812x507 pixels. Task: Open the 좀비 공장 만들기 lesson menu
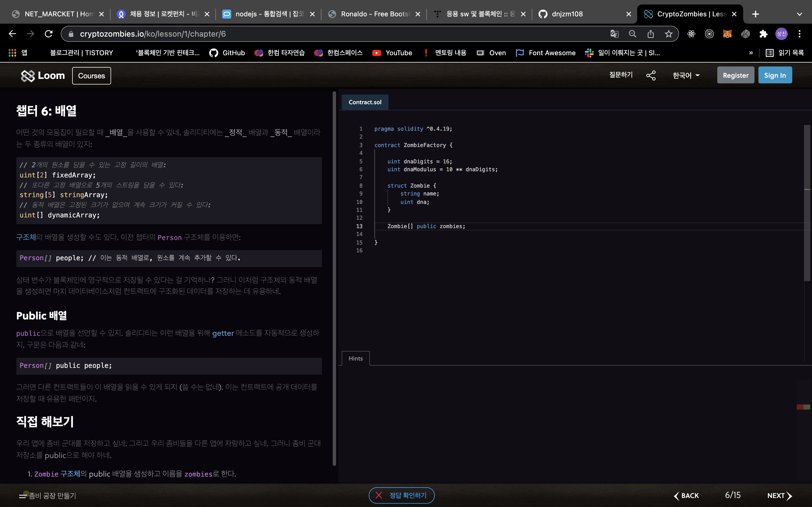coord(47,495)
